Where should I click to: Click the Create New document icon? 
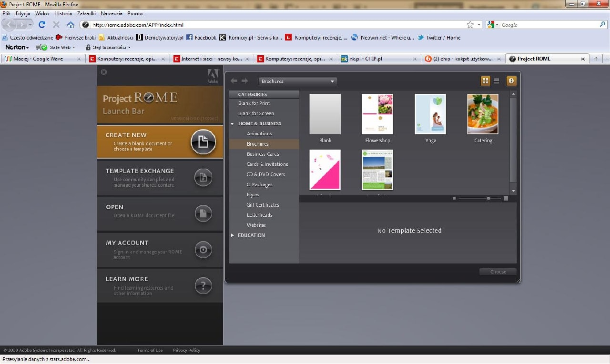(203, 142)
